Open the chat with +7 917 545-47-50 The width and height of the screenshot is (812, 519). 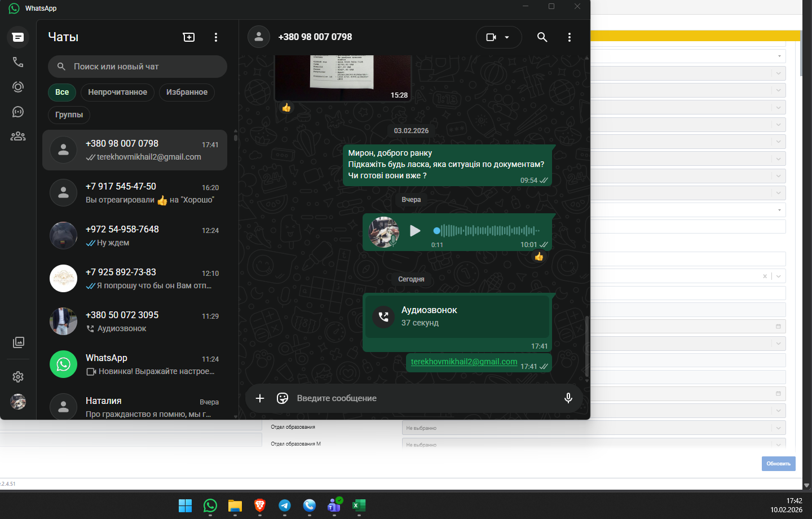click(x=135, y=193)
